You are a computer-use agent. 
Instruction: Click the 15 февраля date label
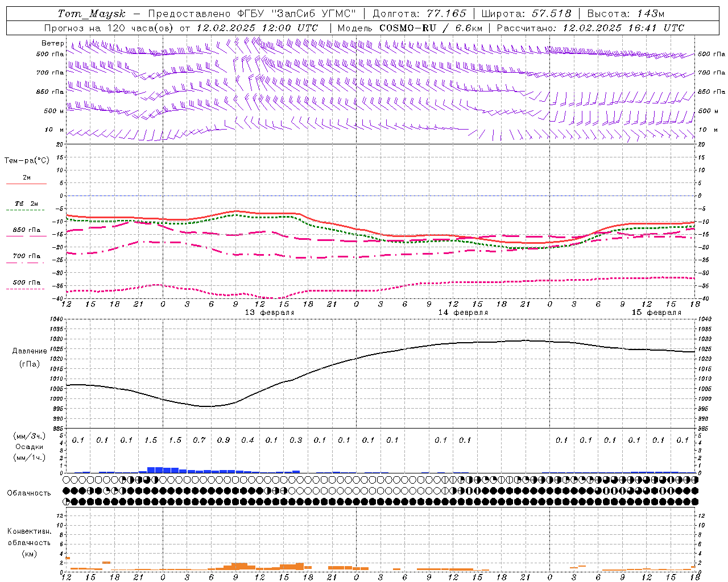click(656, 312)
